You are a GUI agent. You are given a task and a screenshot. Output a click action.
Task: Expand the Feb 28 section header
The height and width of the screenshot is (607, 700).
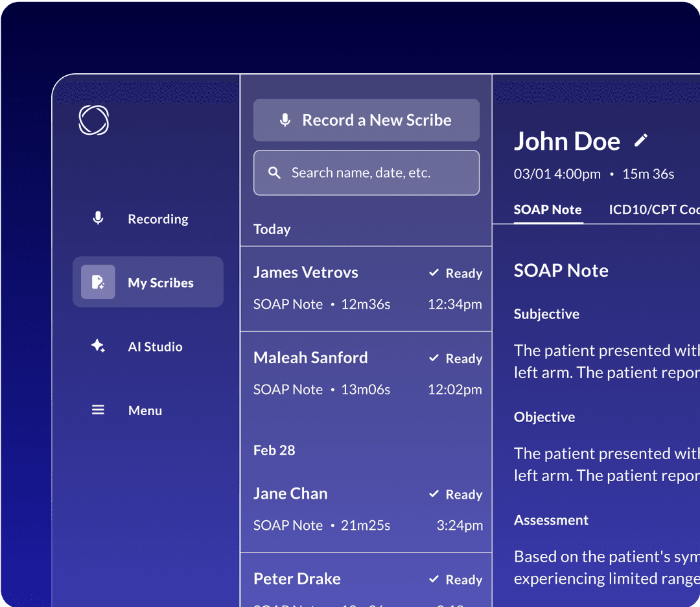tap(274, 450)
